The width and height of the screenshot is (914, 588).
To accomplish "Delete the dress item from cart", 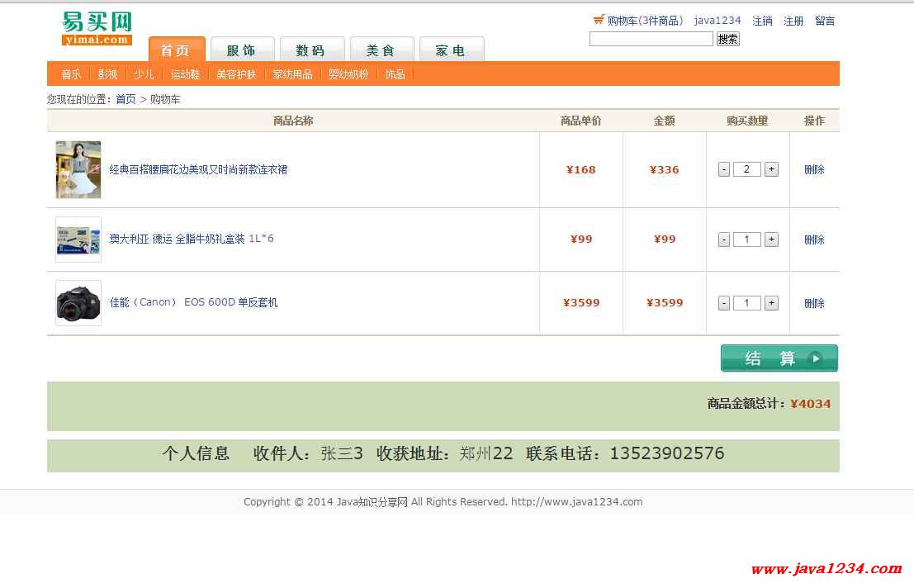I will click(x=814, y=169).
